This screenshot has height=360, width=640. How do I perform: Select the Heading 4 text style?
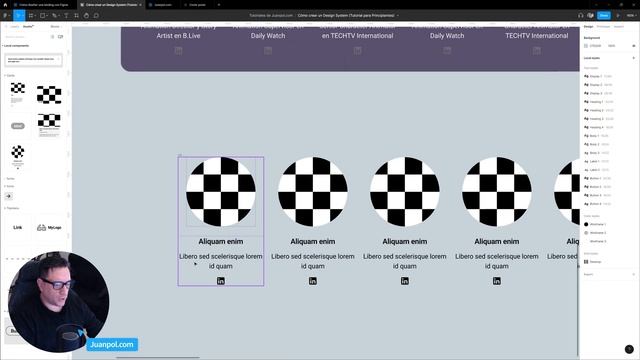pyautogui.click(x=599, y=127)
